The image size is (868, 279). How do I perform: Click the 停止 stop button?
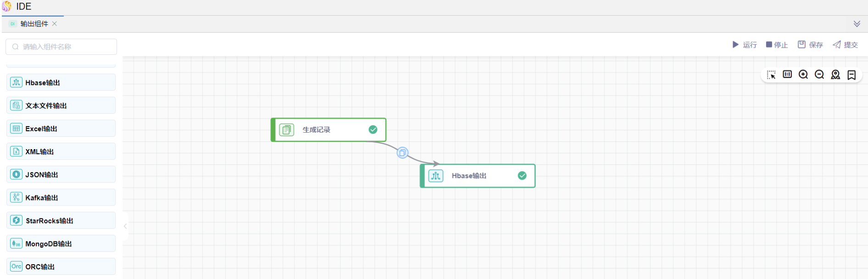pos(777,45)
